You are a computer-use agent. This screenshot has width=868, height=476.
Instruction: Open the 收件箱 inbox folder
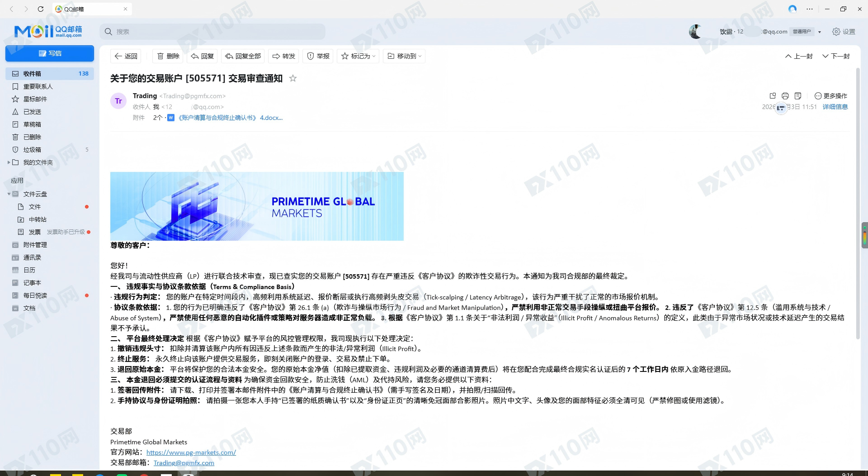50,74
